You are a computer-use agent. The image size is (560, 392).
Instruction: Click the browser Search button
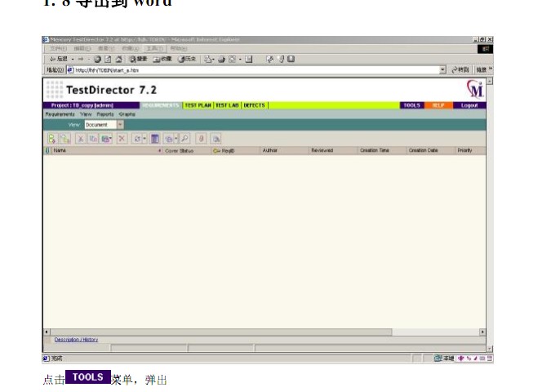click(138, 59)
